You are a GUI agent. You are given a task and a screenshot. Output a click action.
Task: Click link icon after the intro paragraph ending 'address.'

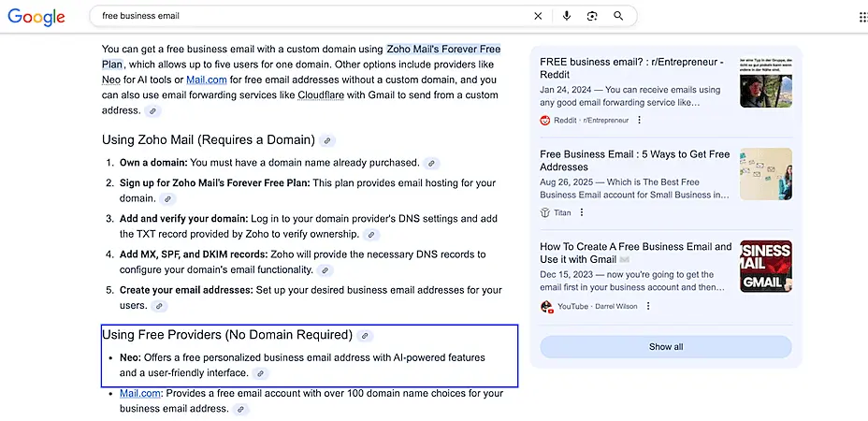pyautogui.click(x=152, y=110)
